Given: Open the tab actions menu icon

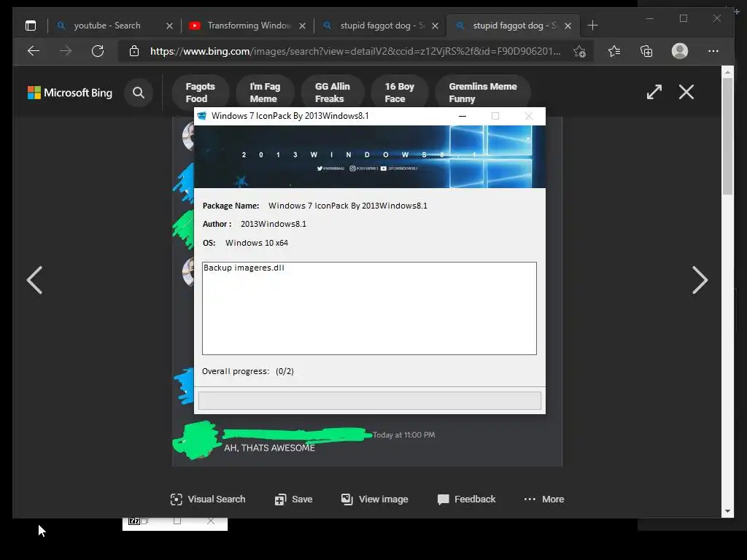Looking at the screenshot, I should pyautogui.click(x=31, y=26).
